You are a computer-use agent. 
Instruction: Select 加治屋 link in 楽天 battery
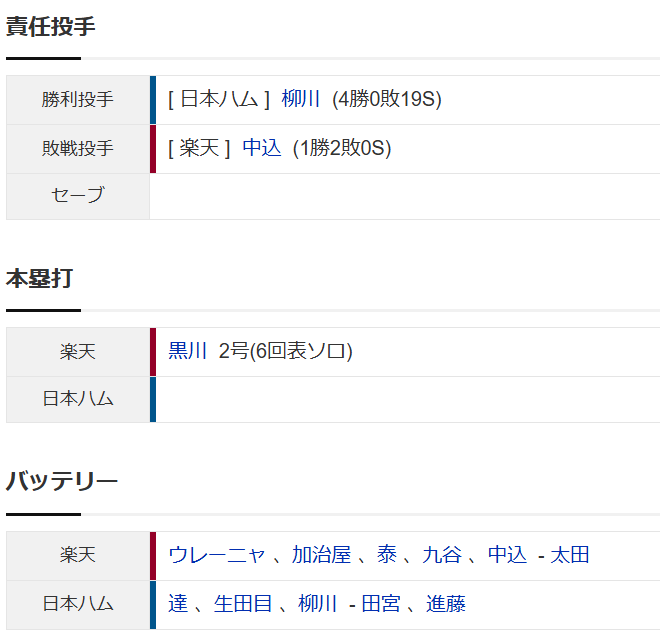[x=322, y=555]
